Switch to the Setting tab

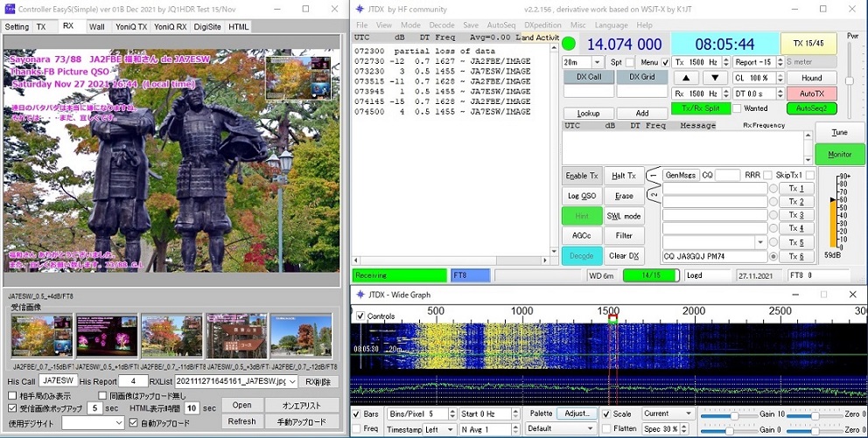tap(17, 26)
